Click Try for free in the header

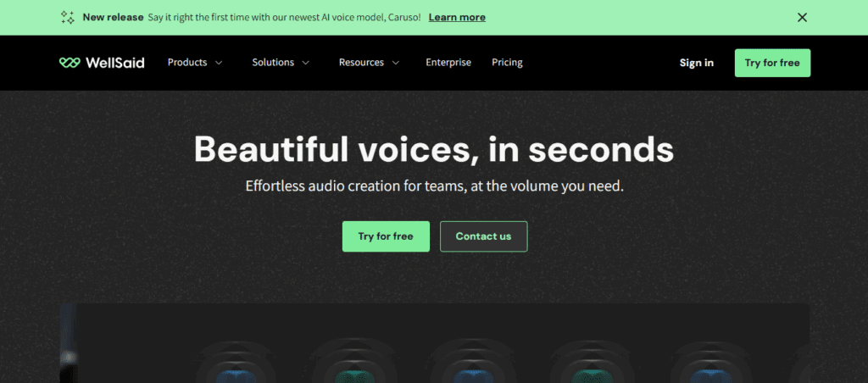(772, 63)
